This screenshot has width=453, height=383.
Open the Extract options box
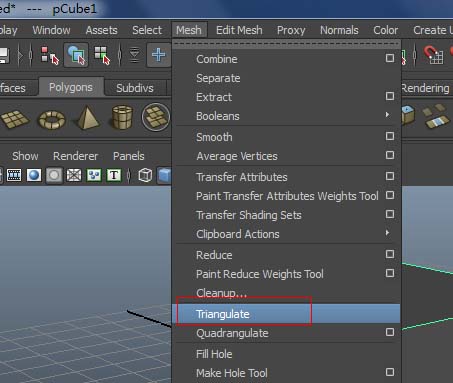(390, 96)
